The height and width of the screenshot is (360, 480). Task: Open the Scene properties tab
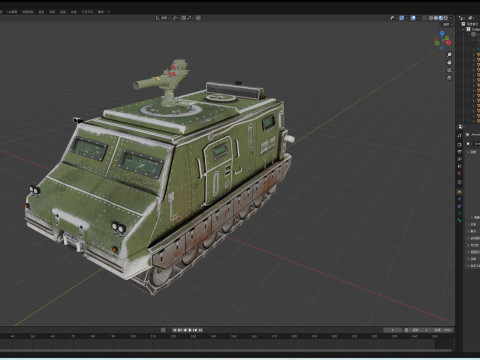(x=460, y=166)
